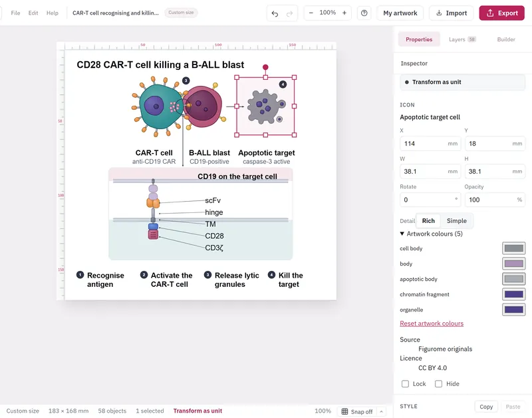Screen dimensions: 532x418
Task: Click the Undo arrow icon
Action: (x=275, y=13)
